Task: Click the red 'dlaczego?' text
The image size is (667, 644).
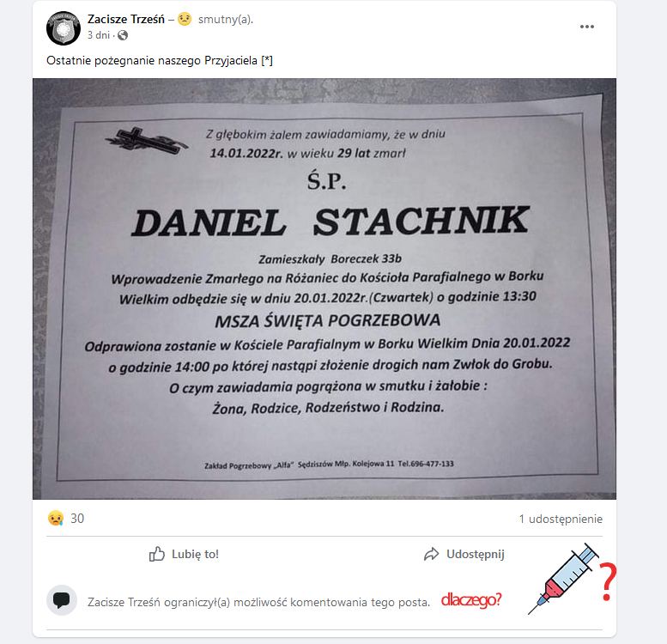Action: click(x=471, y=599)
